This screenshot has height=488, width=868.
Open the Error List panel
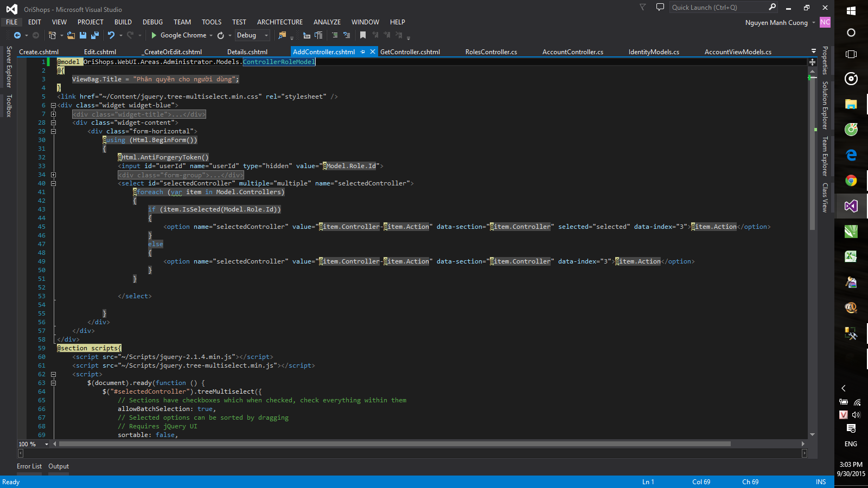tap(29, 466)
